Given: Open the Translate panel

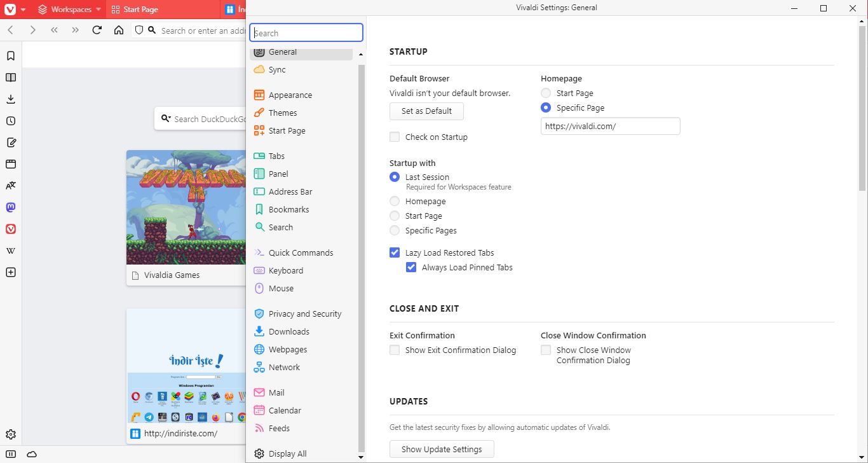Looking at the screenshot, I should pyautogui.click(x=11, y=186).
